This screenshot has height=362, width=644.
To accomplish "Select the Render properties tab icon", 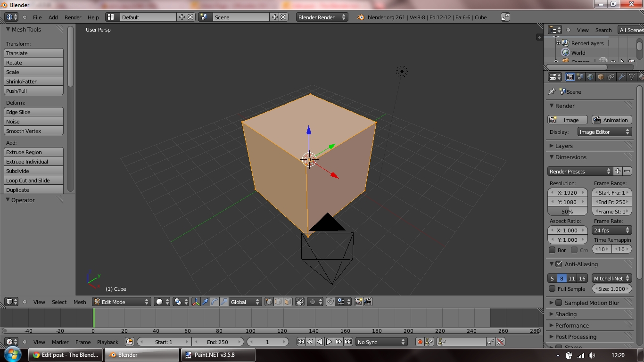I will click(570, 77).
